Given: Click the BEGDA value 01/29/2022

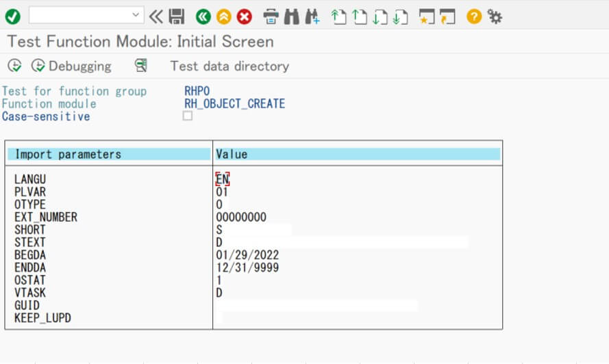Looking at the screenshot, I should coord(247,255).
